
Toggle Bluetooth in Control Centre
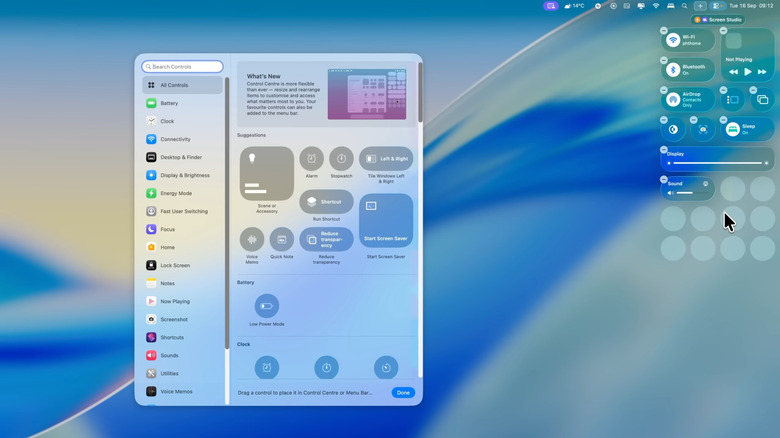pyautogui.click(x=674, y=70)
